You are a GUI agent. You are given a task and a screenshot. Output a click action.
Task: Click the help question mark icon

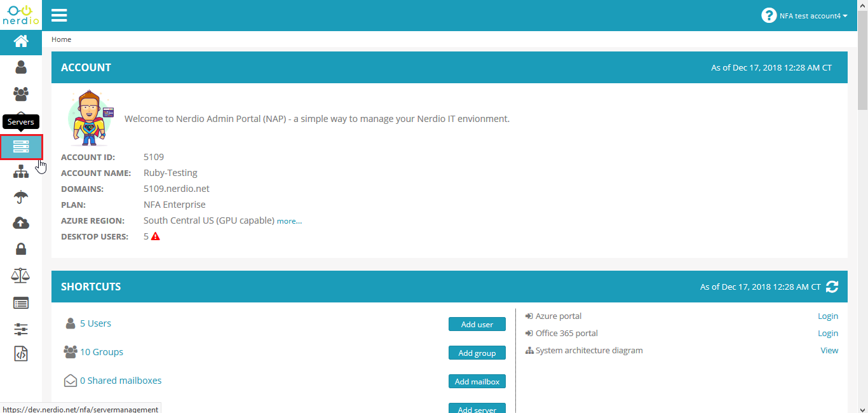769,15
